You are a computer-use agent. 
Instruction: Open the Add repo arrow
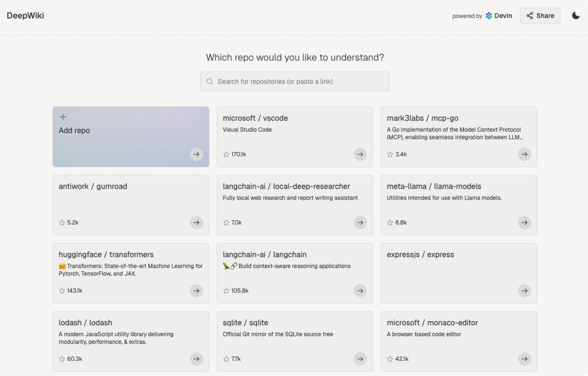click(x=196, y=154)
